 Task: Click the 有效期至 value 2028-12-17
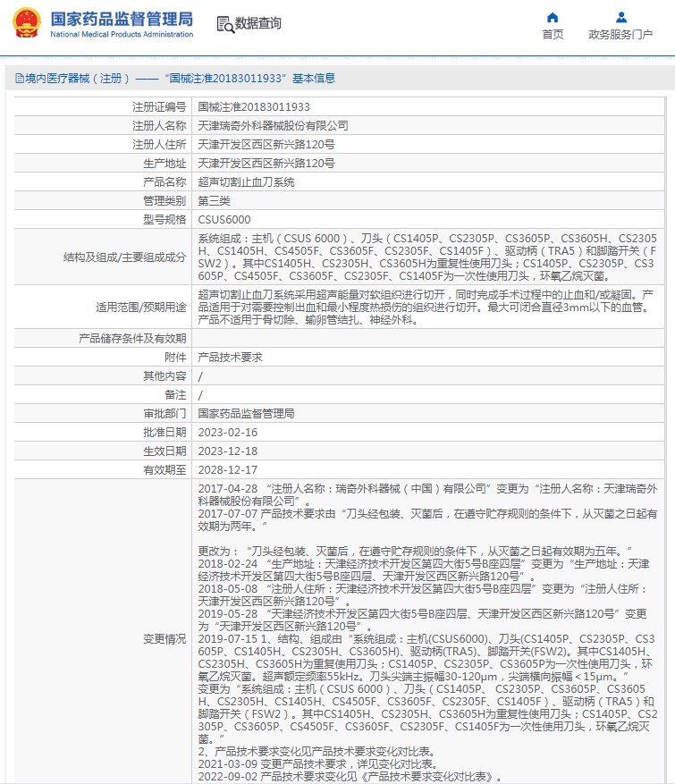(x=227, y=470)
